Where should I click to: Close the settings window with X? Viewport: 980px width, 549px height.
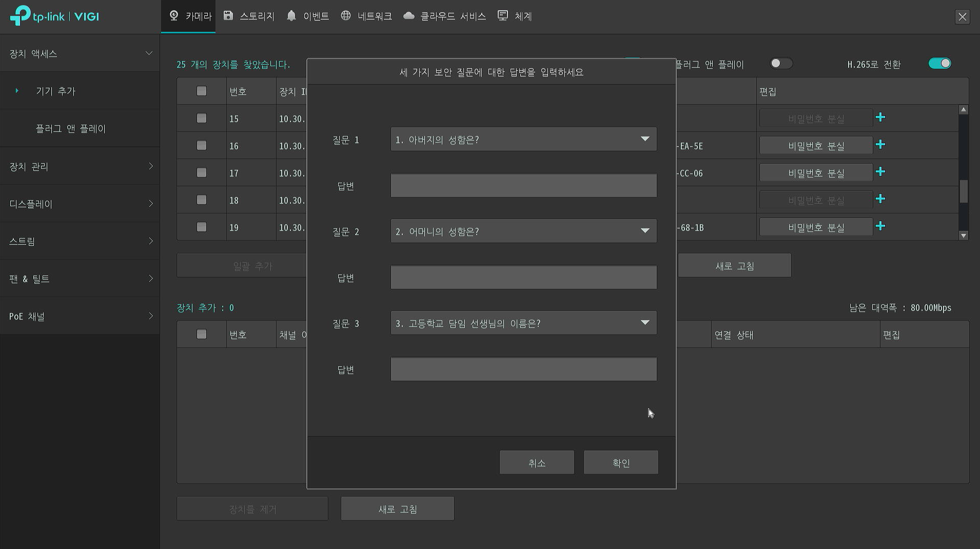click(963, 16)
